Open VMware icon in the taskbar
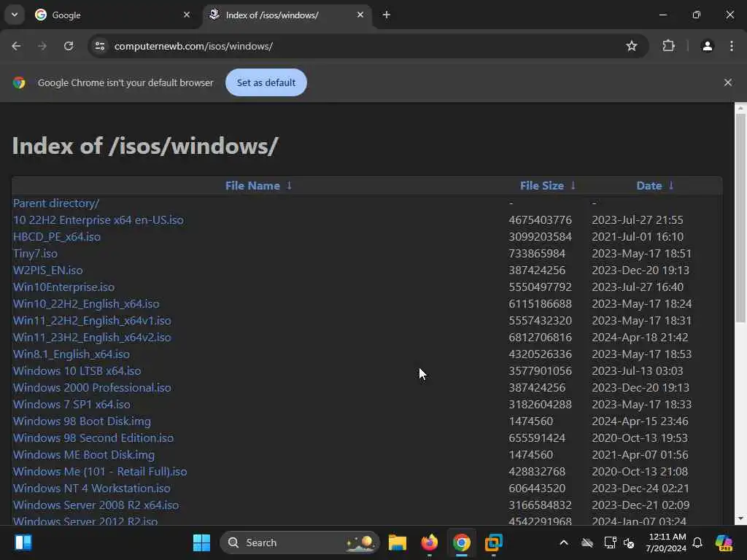 [x=493, y=542]
